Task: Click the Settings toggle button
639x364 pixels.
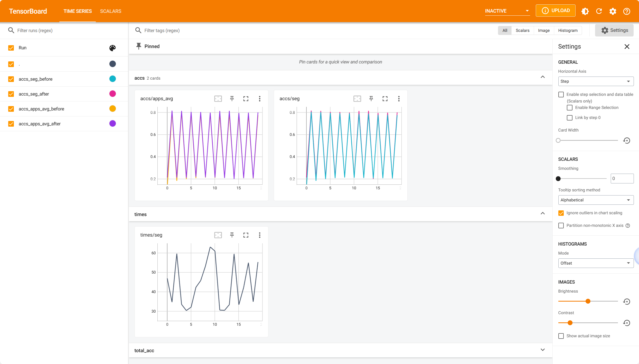Action: point(614,30)
